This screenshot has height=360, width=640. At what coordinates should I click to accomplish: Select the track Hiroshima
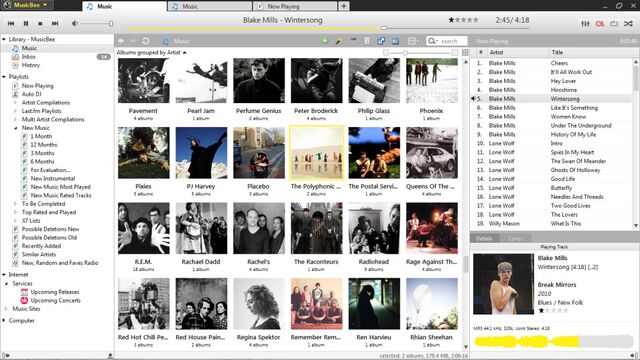(x=564, y=90)
